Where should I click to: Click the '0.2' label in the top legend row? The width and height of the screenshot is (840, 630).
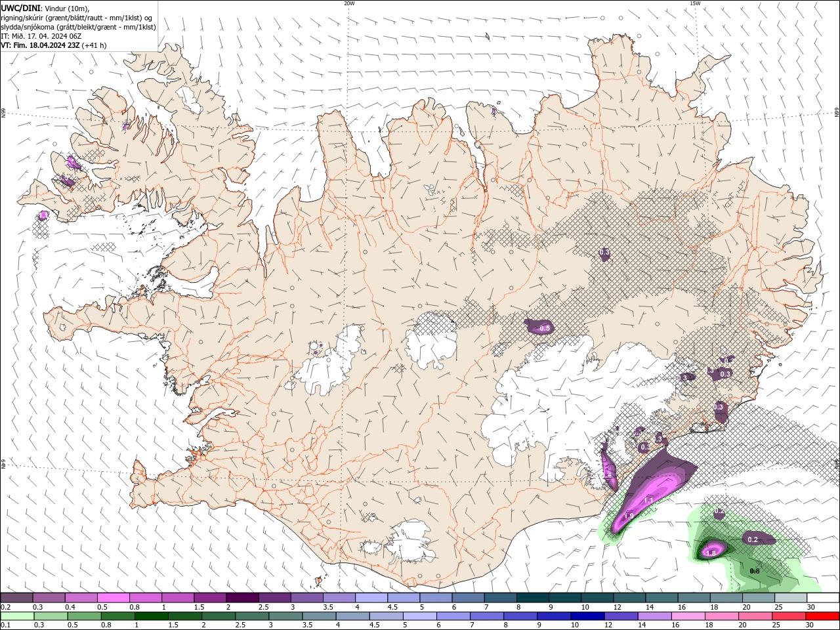(5, 607)
